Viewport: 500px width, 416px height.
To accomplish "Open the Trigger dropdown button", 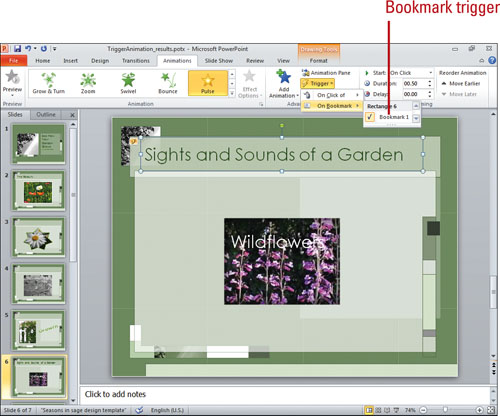I will (318, 83).
